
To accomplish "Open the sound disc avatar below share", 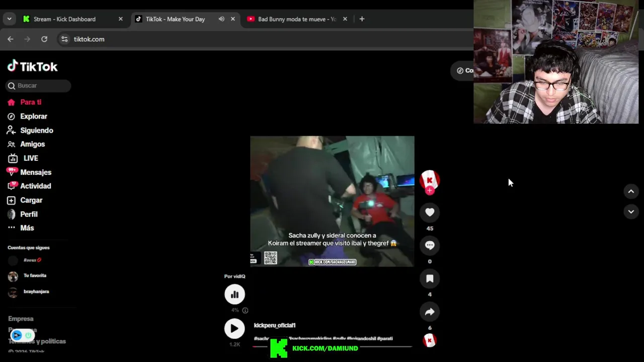I will [430, 341].
